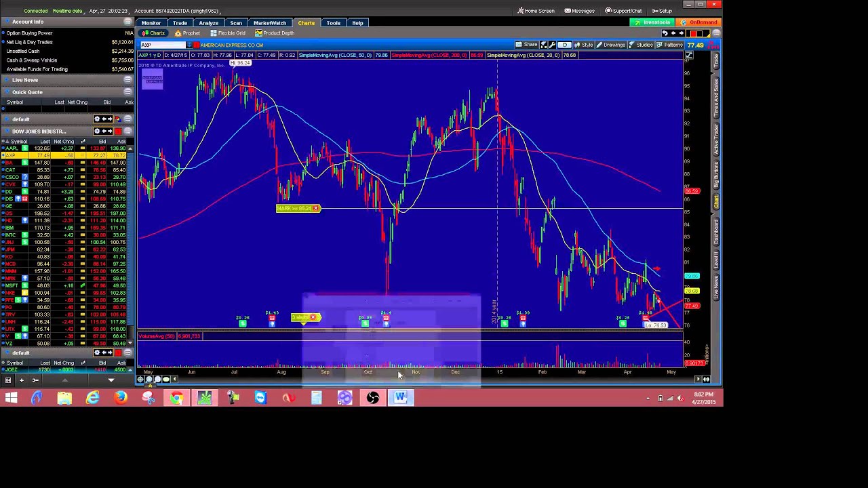Open Internet Explorer from the taskbar

[92, 398]
